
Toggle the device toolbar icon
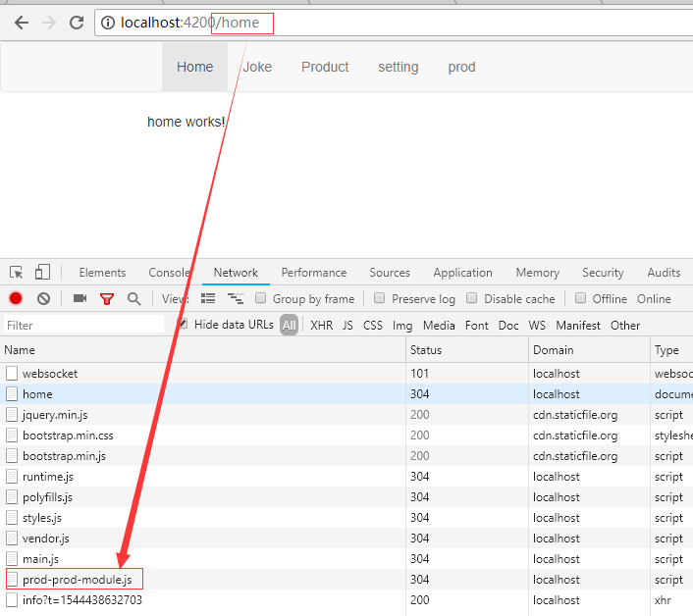[42, 273]
